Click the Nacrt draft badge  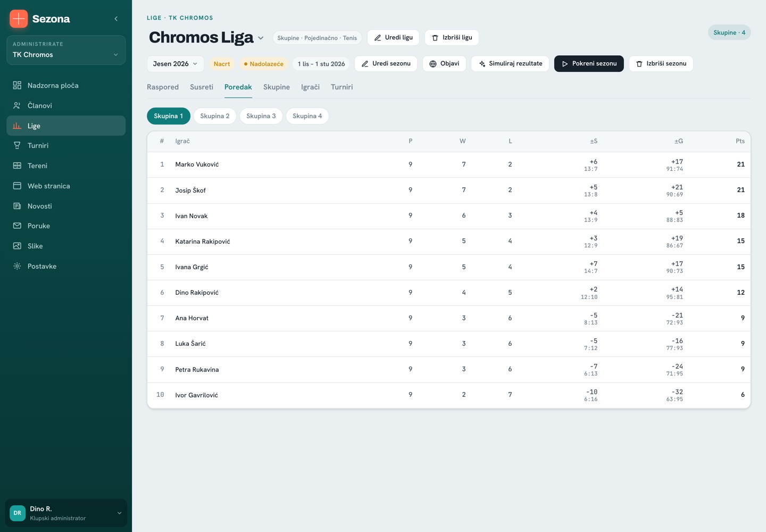coord(222,64)
